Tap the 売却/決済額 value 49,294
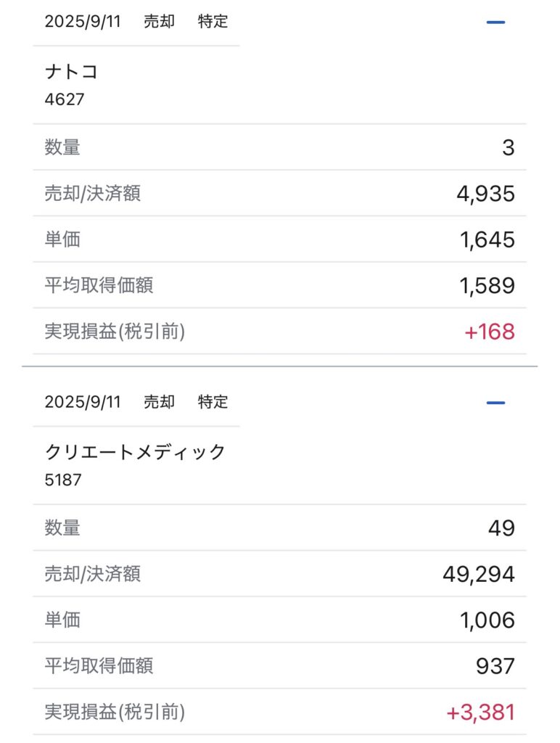 pos(479,575)
